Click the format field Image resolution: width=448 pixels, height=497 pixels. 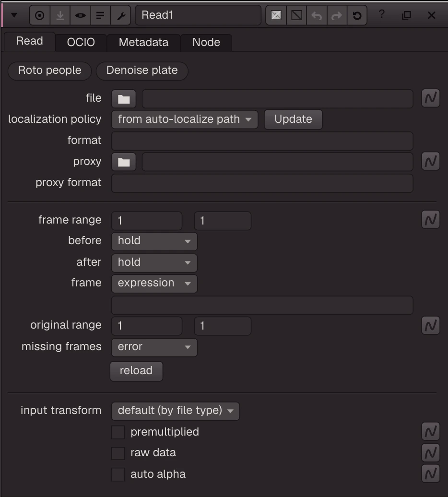(x=262, y=141)
